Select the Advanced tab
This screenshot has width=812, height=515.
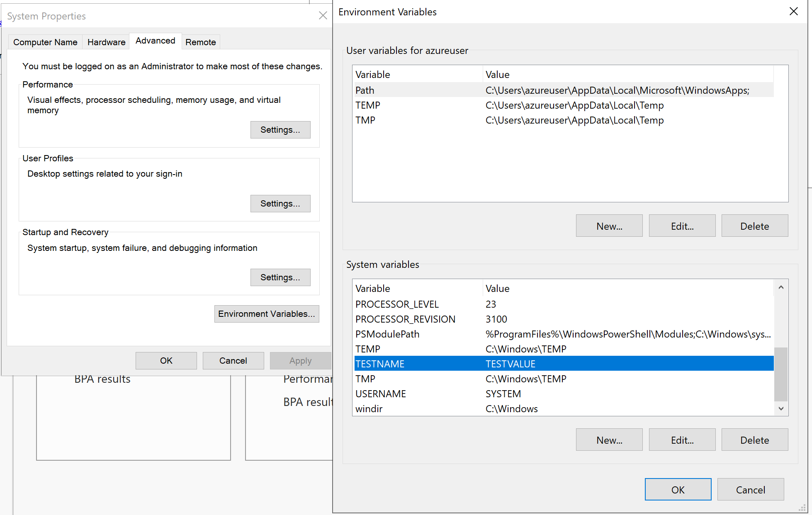pyautogui.click(x=155, y=41)
